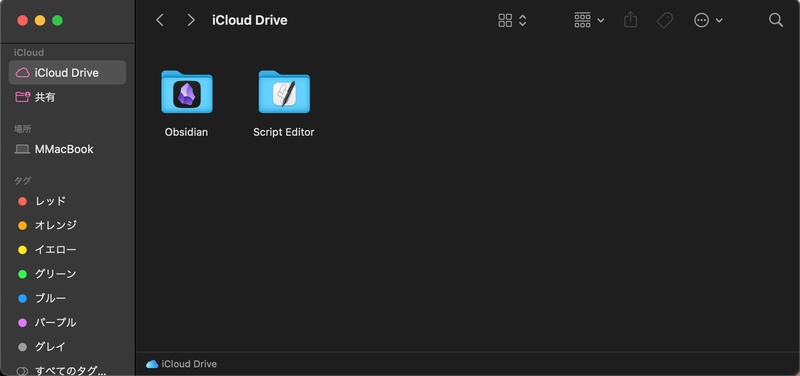The height and width of the screenshot is (376, 800).
Task: Click the Obsidian folder name label
Action: 186,132
